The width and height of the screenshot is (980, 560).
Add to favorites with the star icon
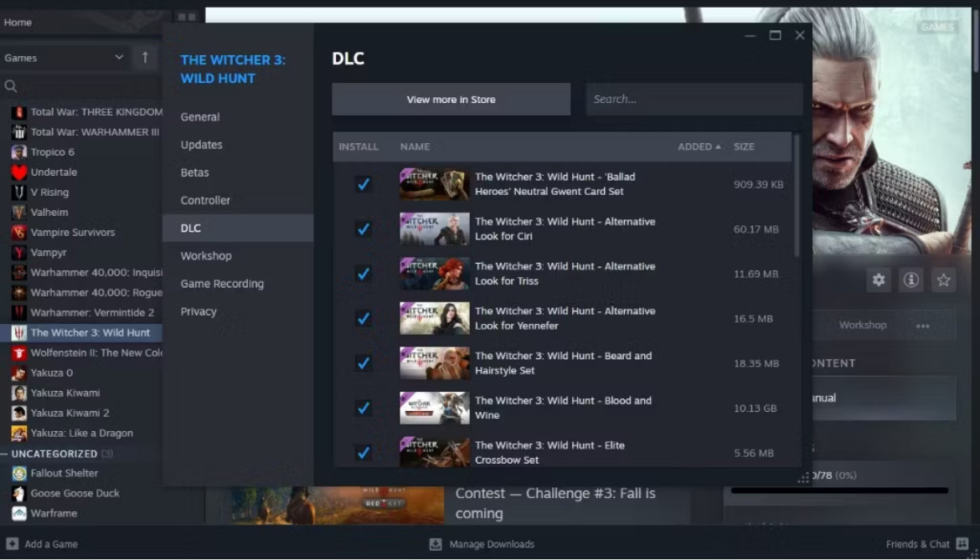click(x=944, y=280)
